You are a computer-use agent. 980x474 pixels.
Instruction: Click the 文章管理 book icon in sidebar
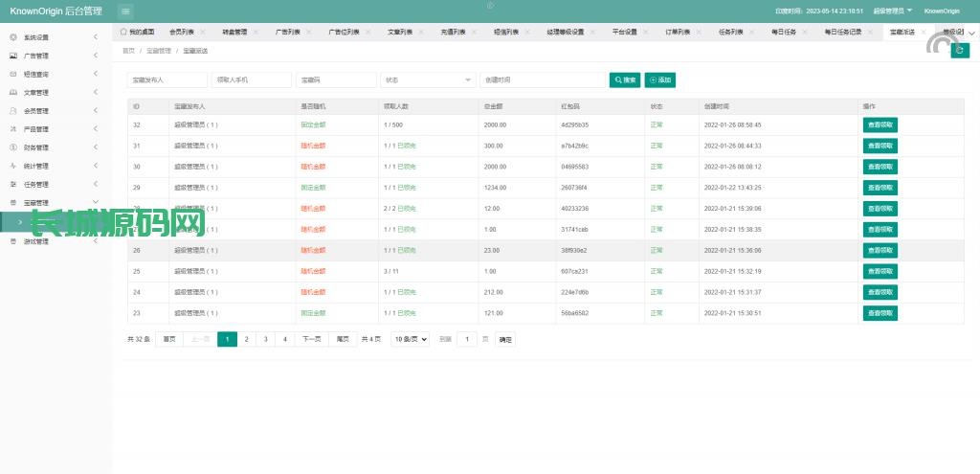coord(12,93)
